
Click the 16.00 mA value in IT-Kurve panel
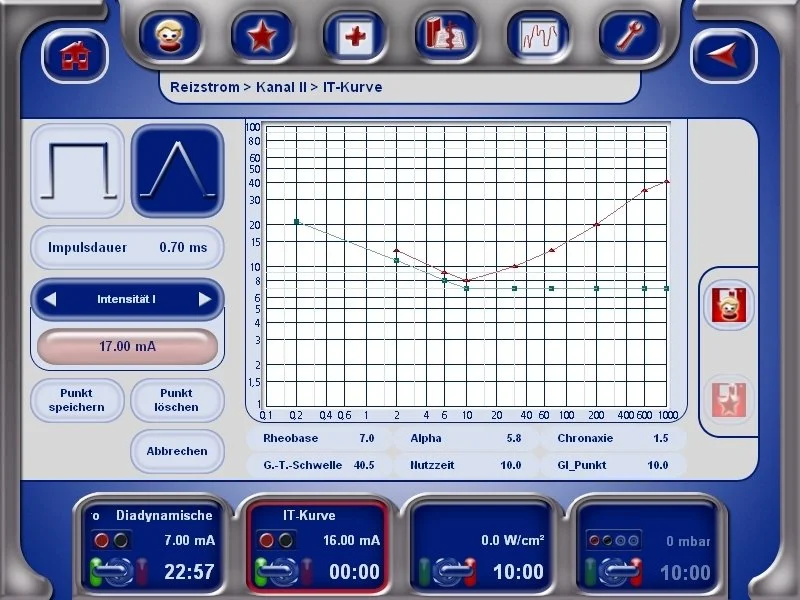[x=352, y=540]
